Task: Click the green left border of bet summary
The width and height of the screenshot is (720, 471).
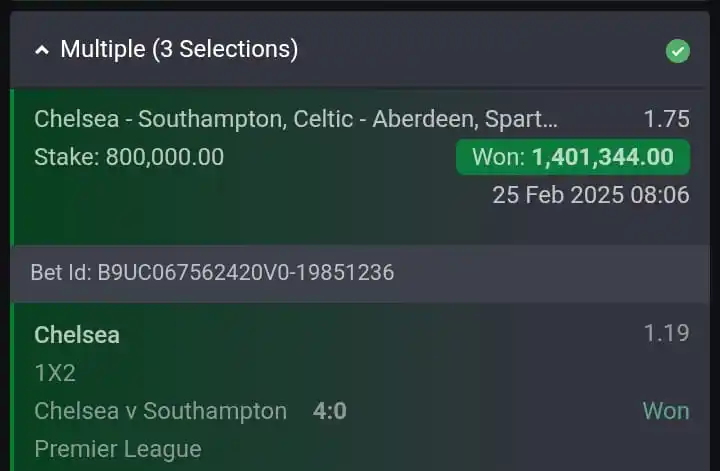Action: click(12, 168)
